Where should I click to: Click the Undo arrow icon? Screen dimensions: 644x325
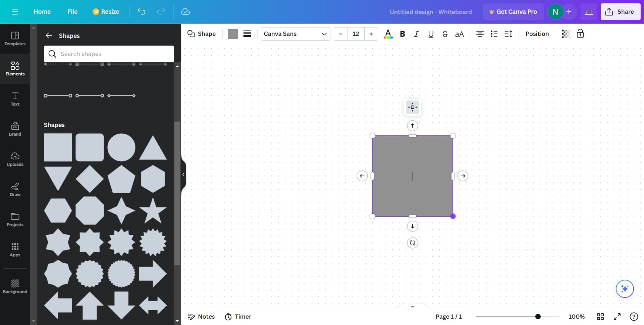[141, 12]
